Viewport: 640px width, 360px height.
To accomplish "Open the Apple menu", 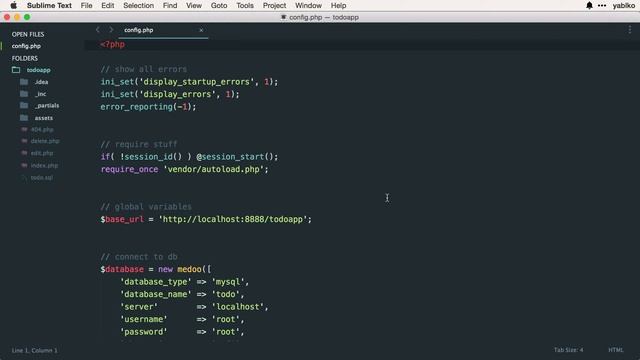I will (13, 5).
